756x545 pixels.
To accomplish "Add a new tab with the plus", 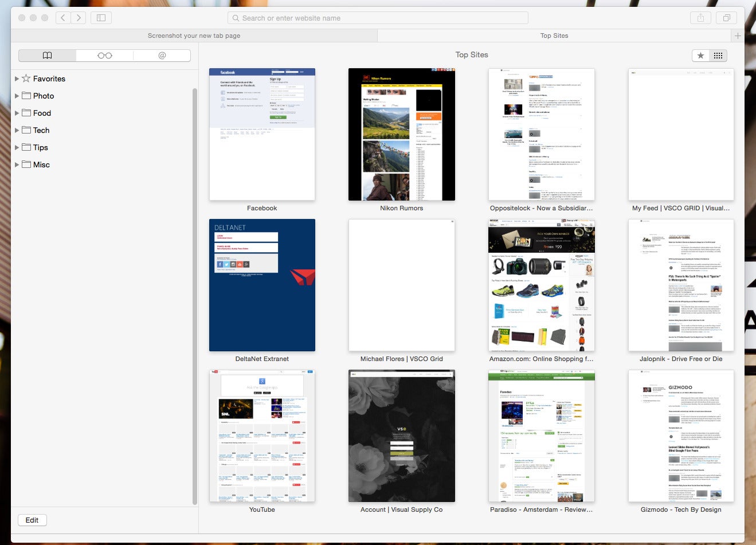I will [x=738, y=36].
